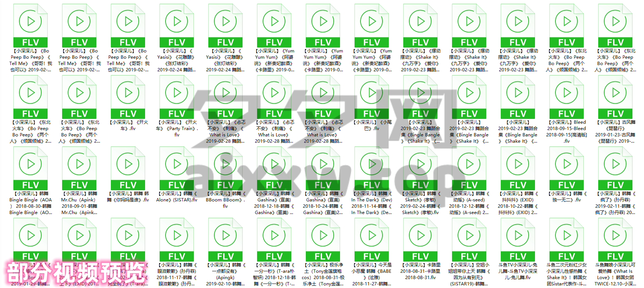Click the 极乐净土 Tony金莲旗袍cos FLV icon
644x288 pixels.
pos(323,240)
